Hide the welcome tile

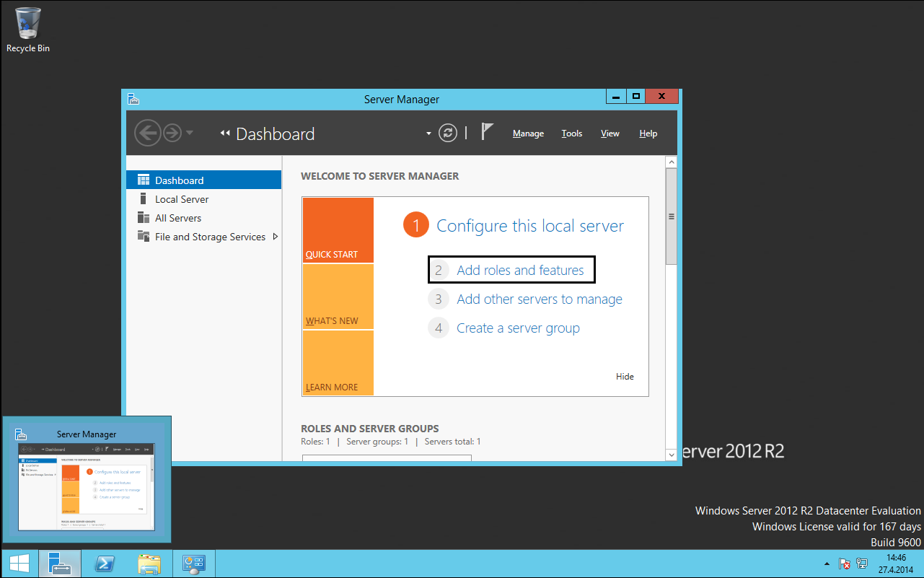pyautogui.click(x=625, y=377)
